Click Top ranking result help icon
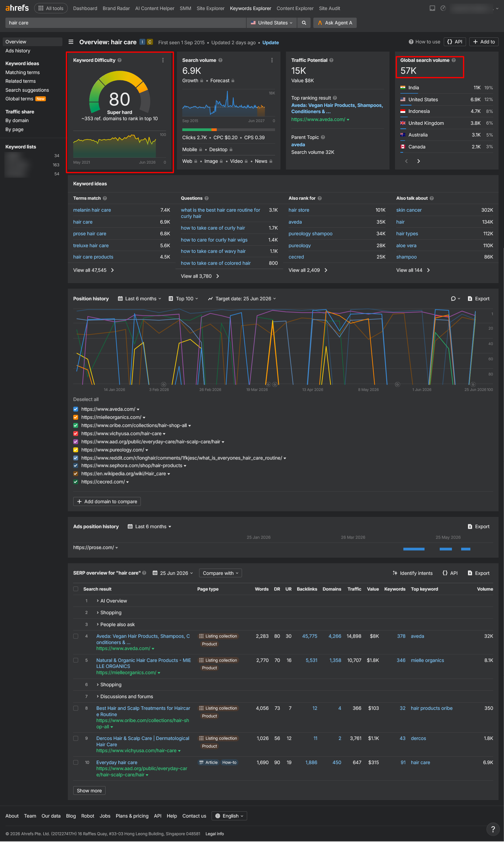The width and height of the screenshot is (504, 842). 335,98
